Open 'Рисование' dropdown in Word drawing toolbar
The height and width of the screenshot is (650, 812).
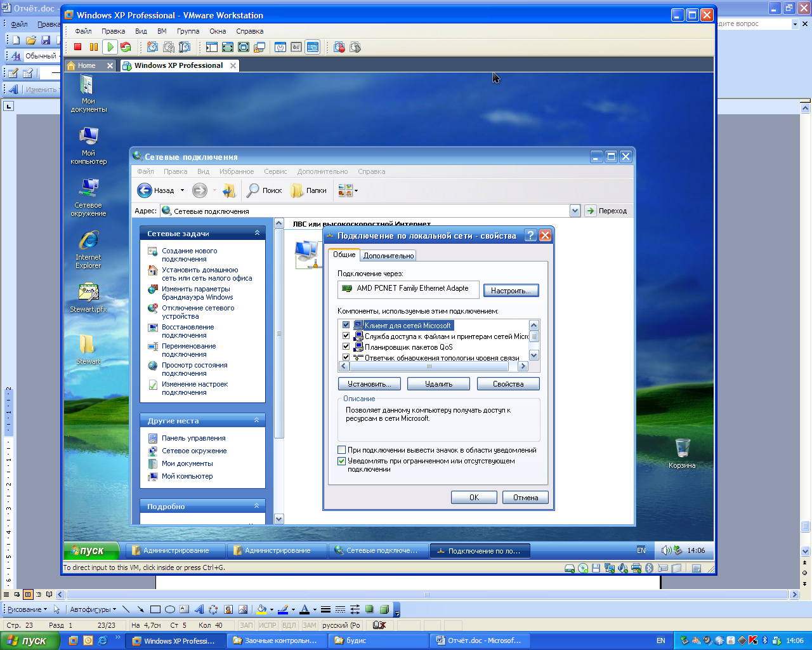(27, 609)
